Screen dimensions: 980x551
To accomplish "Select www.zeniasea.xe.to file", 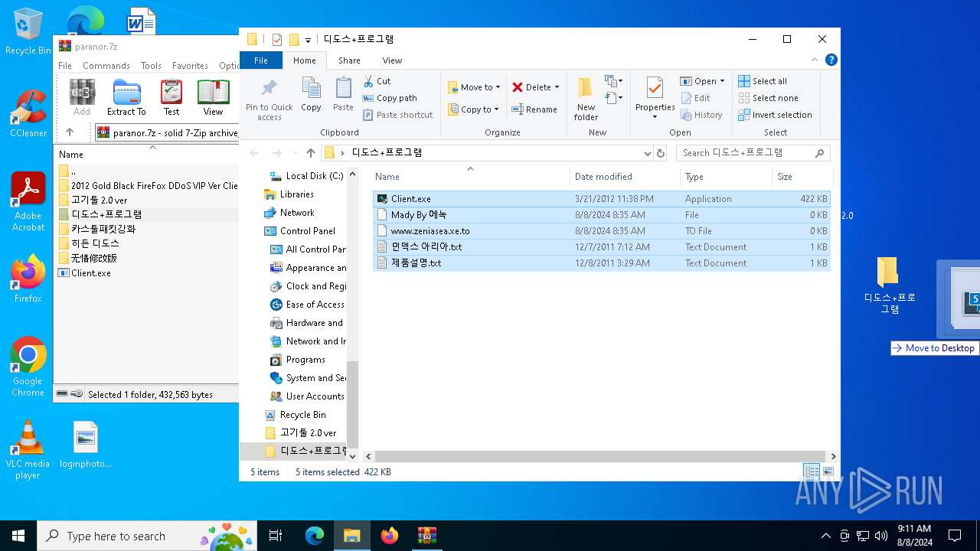I will [x=601, y=231].
